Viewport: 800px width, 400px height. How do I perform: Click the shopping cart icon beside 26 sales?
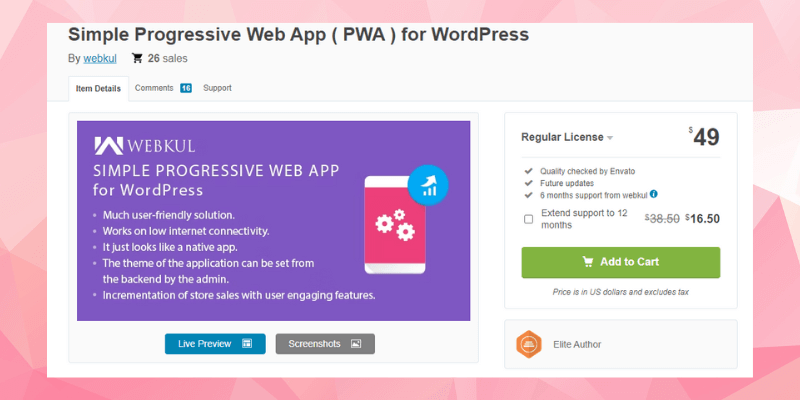(x=137, y=59)
